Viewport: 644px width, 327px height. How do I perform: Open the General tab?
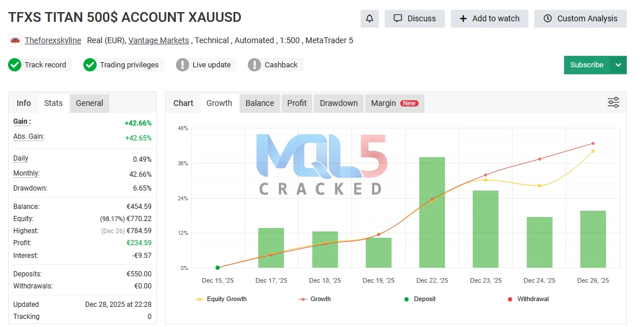point(89,104)
